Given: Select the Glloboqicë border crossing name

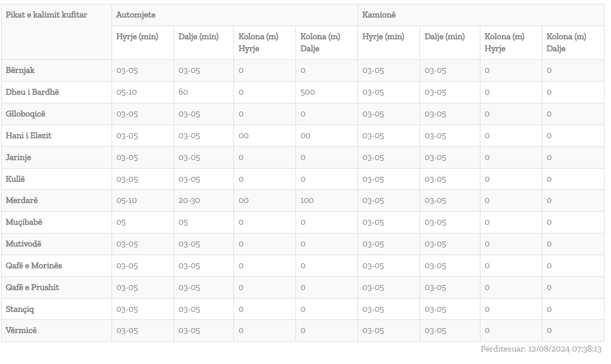Looking at the screenshot, I should click(x=26, y=114).
